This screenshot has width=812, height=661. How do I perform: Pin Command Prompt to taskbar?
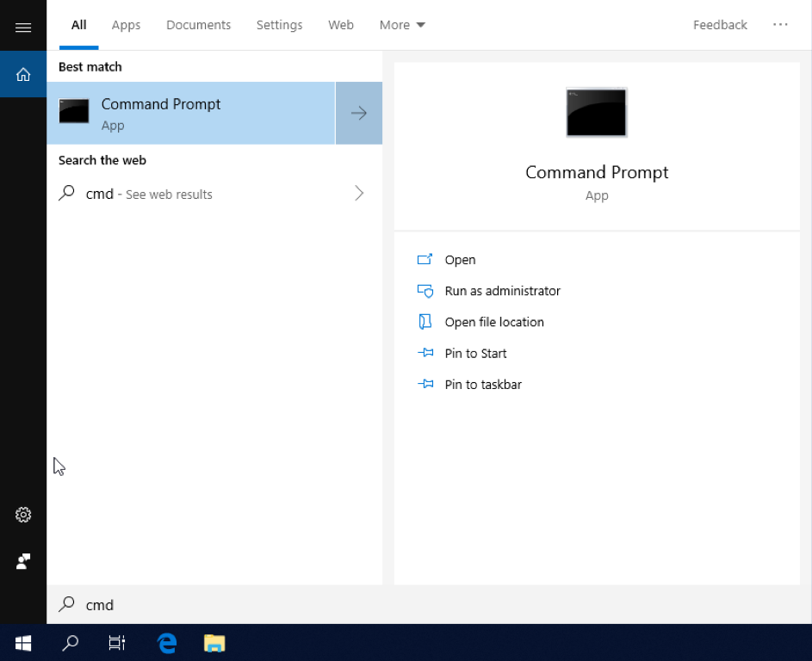click(483, 385)
